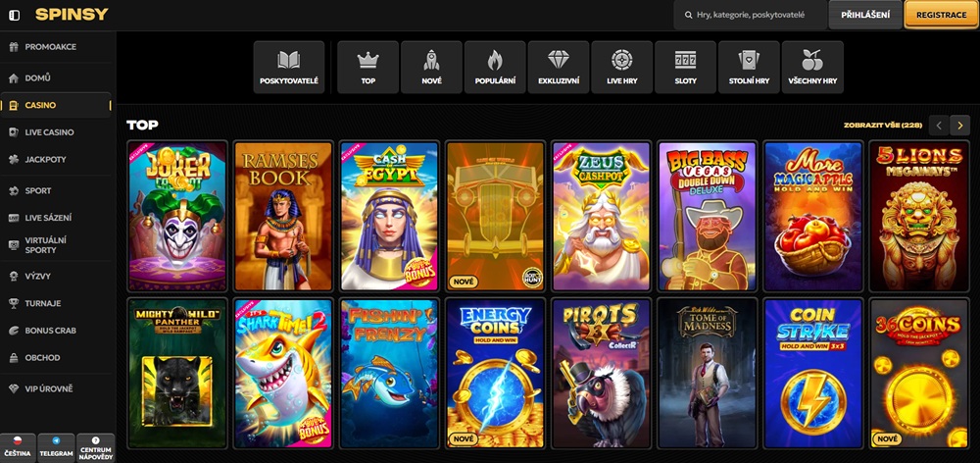This screenshot has height=463, width=980.
Task: Click the TURNAJE trophy icon
Action: (13, 303)
